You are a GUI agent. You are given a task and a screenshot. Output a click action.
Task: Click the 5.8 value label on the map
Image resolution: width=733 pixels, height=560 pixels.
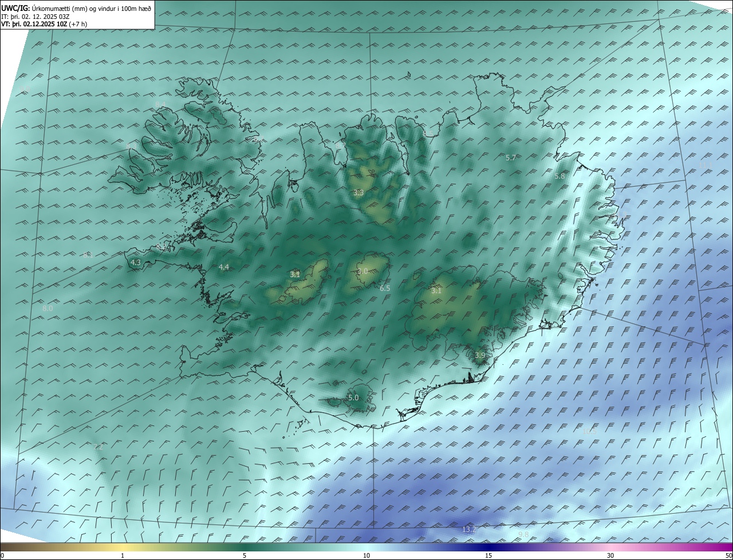[x=559, y=176]
